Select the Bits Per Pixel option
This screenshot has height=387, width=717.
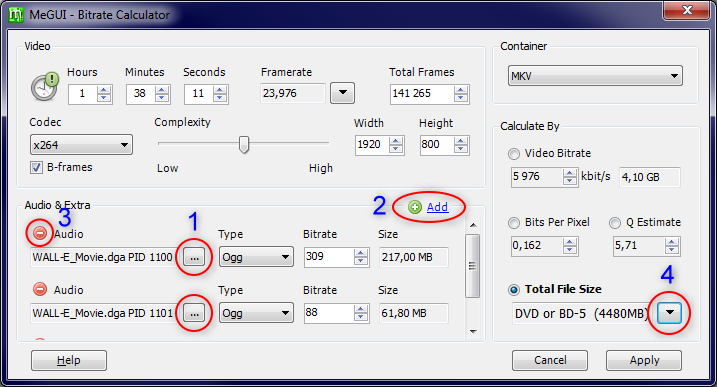514,223
